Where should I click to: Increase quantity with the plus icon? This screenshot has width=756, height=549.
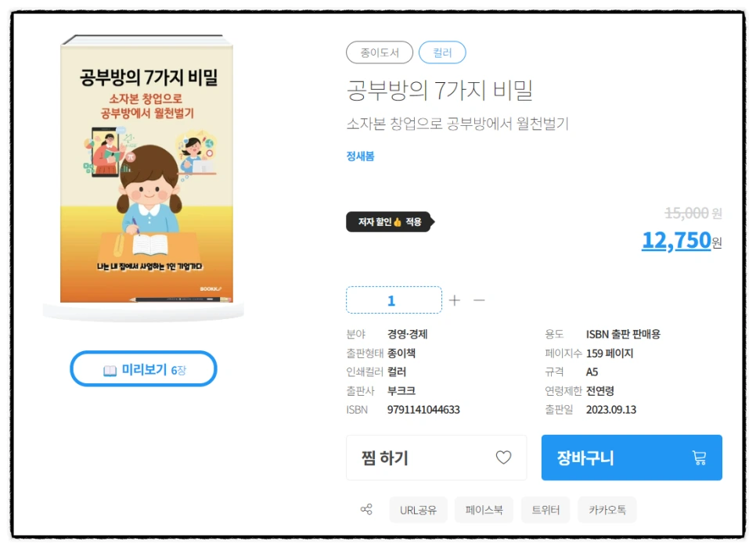[454, 300]
